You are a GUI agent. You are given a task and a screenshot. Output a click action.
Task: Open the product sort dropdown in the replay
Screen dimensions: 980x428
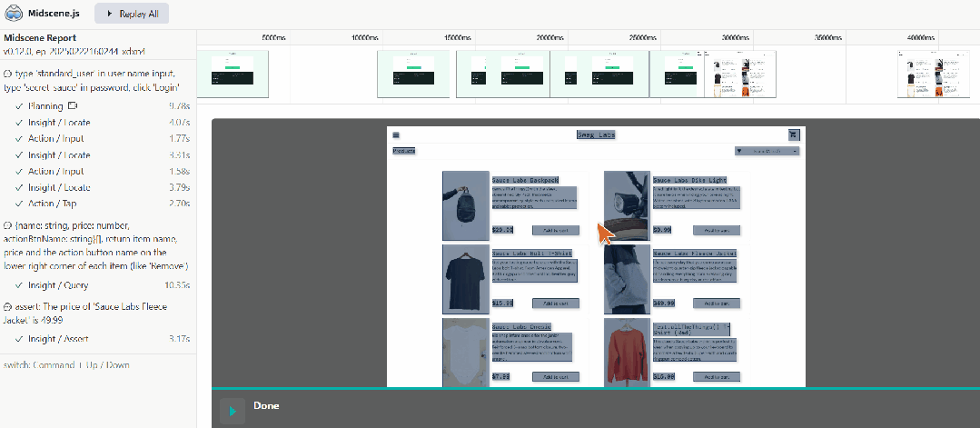pyautogui.click(x=767, y=151)
